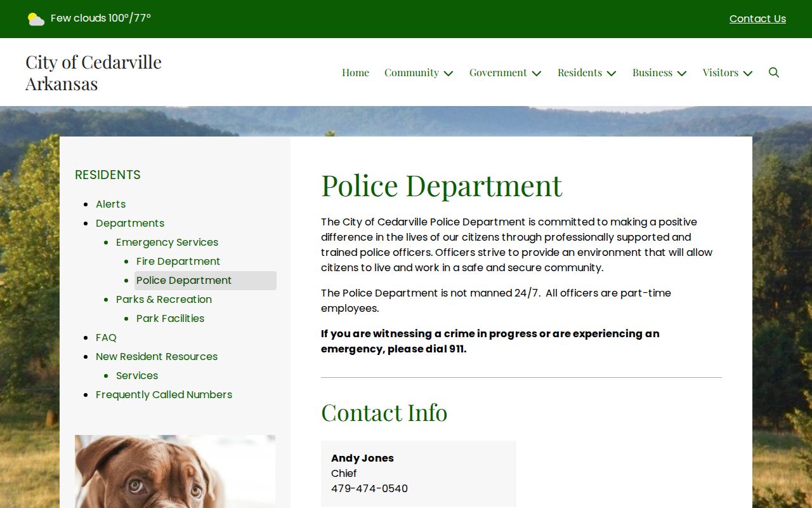Click the name Andy Jones
This screenshot has height=508, width=812.
pyautogui.click(x=362, y=458)
